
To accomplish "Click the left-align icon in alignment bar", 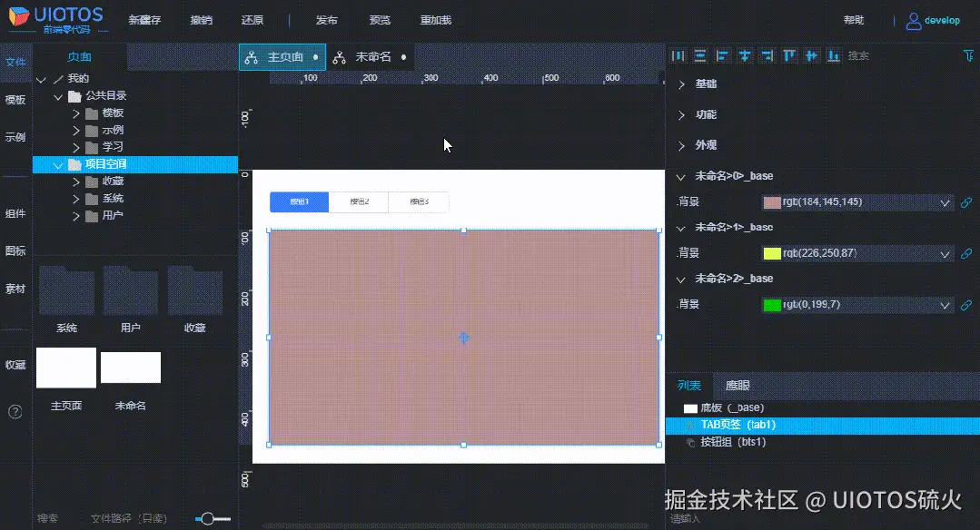I will tap(722, 56).
